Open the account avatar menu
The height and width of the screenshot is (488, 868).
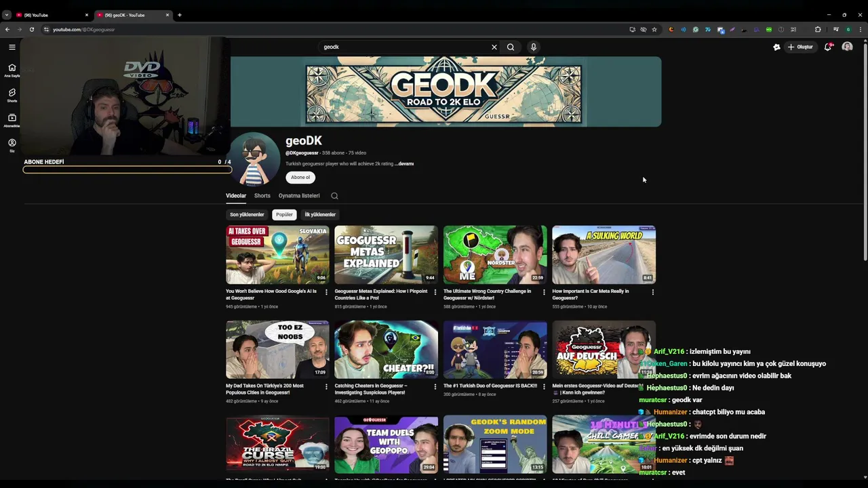(x=847, y=47)
